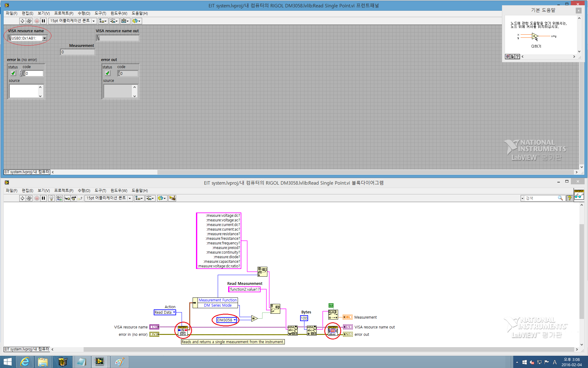Image resolution: width=588 pixels, height=368 pixels.
Task: Click context help question mark in block diagram
Action: (569, 198)
